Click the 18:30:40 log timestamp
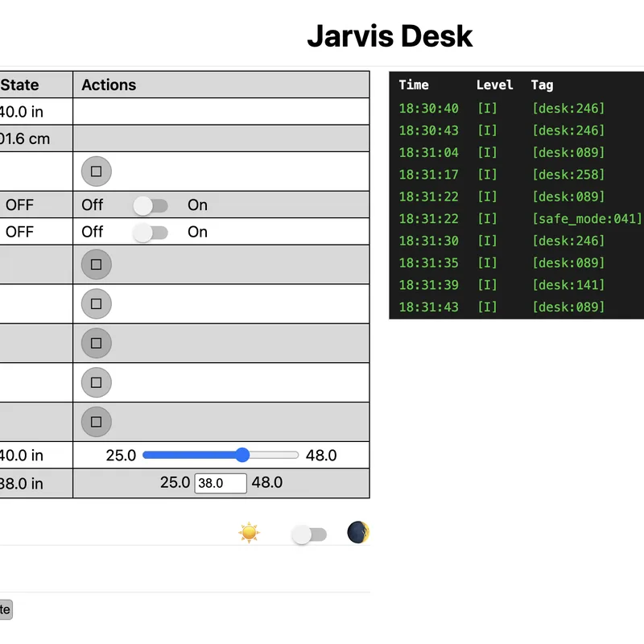 point(428,109)
